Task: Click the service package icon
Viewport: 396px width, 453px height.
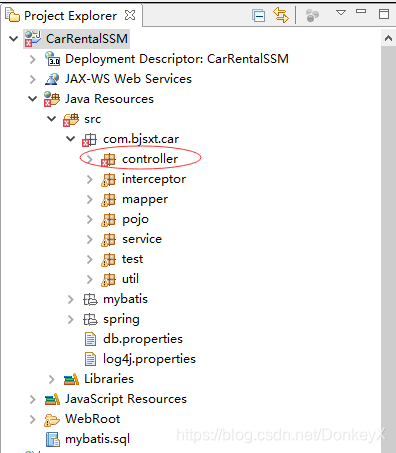Action: click(109, 240)
